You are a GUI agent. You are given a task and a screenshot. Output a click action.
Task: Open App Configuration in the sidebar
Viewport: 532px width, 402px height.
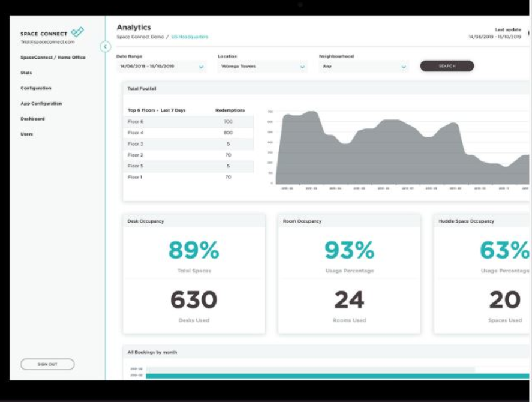tap(41, 103)
